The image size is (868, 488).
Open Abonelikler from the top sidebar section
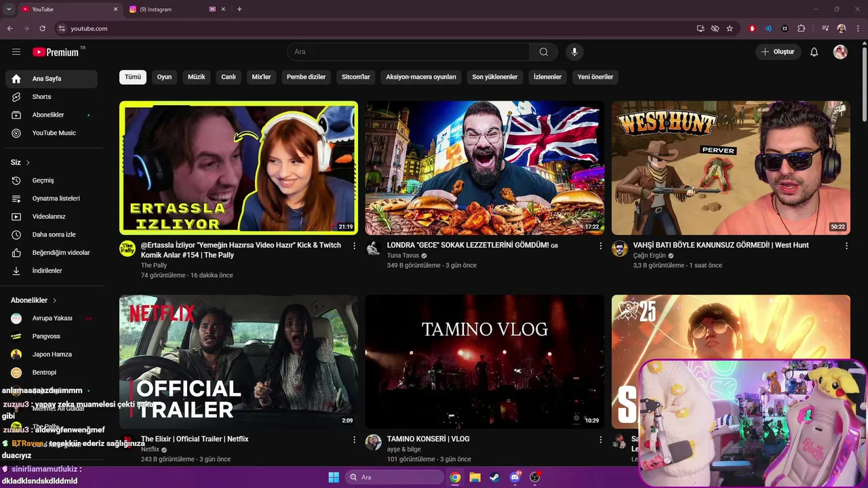52,115
